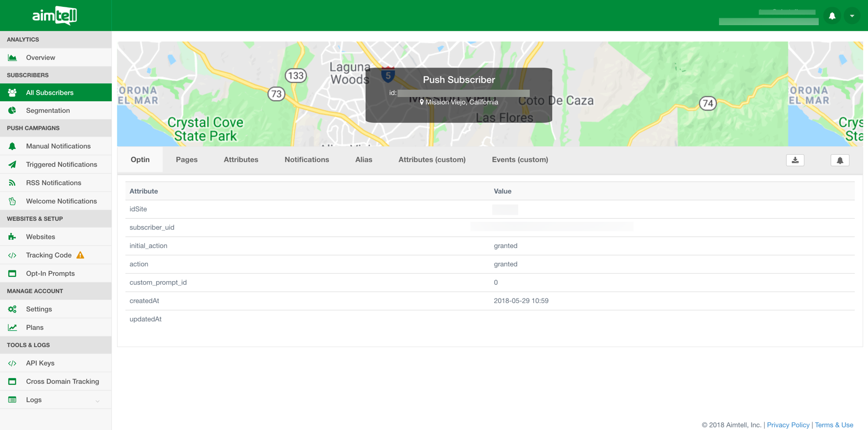Click the Tracking Code warning triangle icon

pos(80,255)
